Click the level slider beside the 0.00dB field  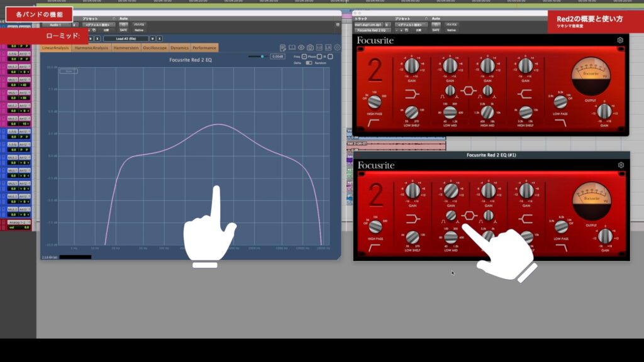[x=257, y=57]
